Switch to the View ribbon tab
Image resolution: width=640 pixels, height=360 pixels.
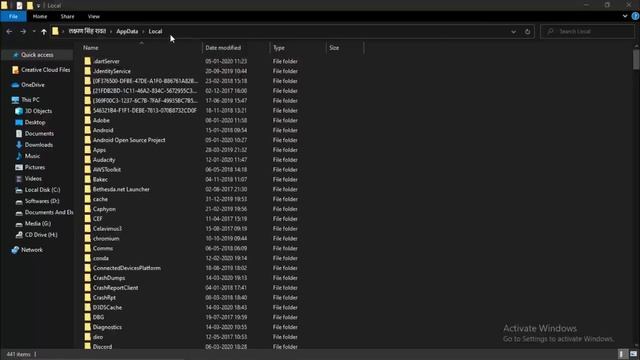click(93, 16)
